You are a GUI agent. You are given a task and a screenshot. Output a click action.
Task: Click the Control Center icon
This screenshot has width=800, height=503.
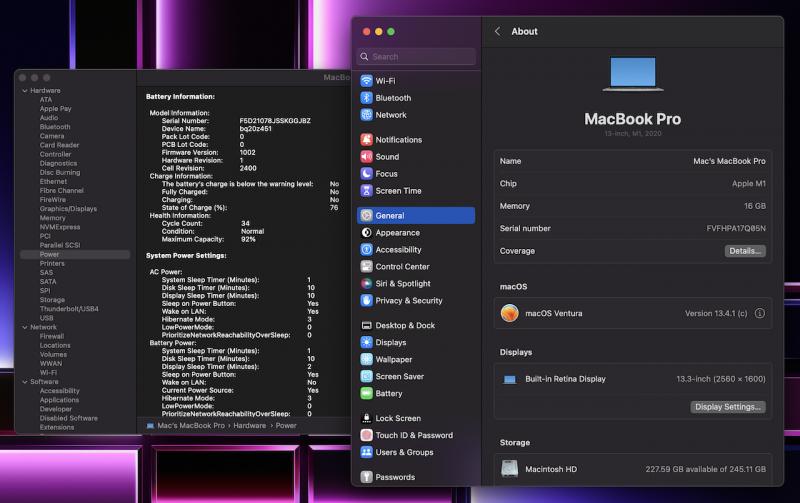point(366,266)
